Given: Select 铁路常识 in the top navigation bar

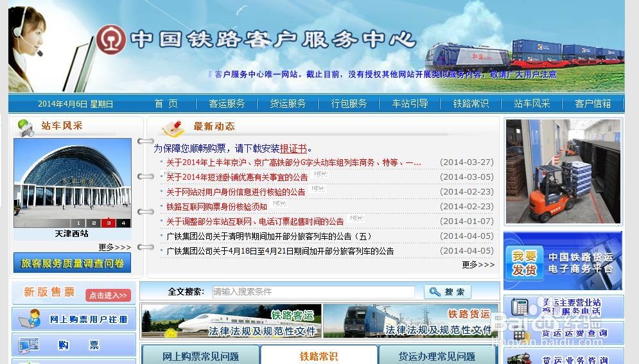Looking at the screenshot, I should coord(471,104).
